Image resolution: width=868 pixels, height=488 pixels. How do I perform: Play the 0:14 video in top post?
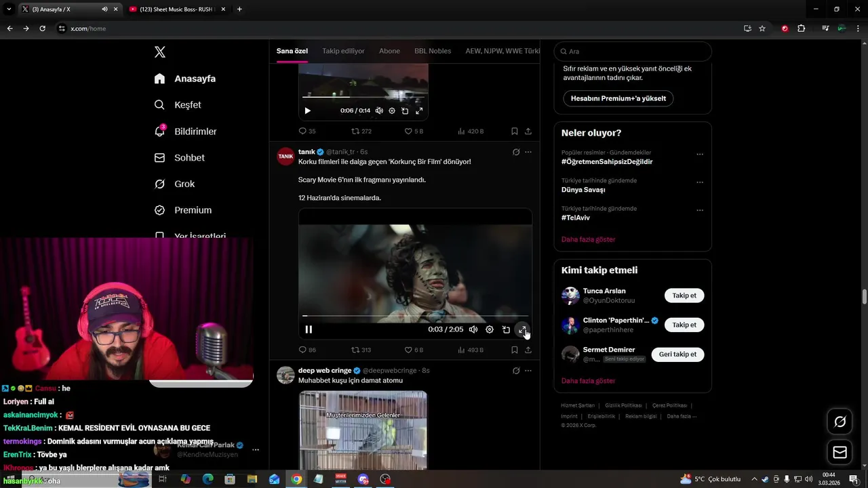point(308,110)
